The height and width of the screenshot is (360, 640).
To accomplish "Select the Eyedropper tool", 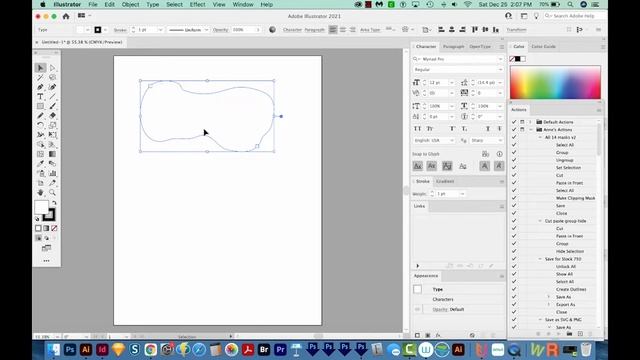I will 40,164.
